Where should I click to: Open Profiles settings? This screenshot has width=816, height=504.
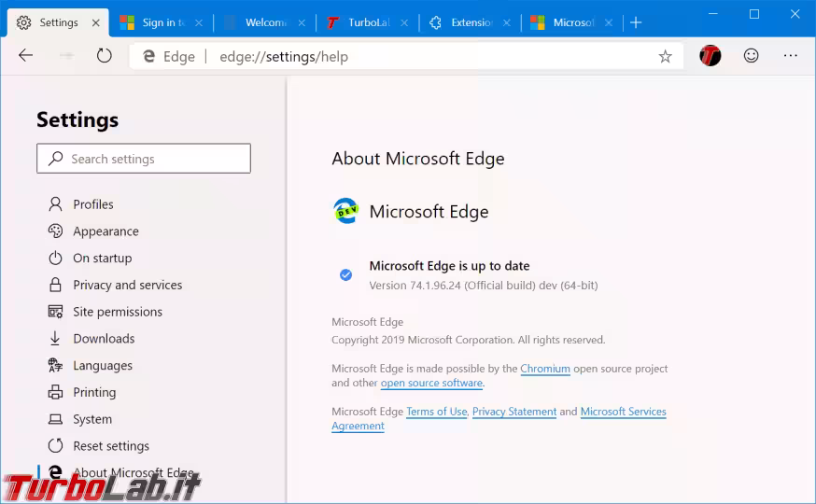tap(93, 204)
